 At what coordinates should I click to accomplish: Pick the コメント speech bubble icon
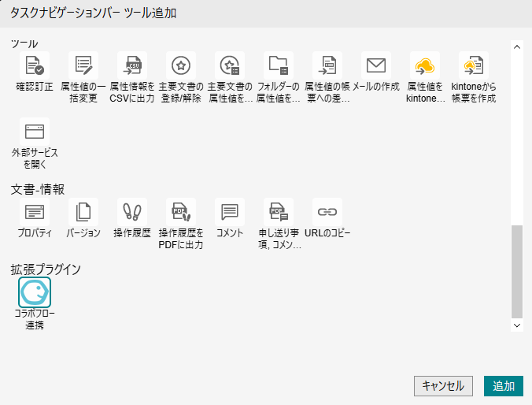coord(230,212)
